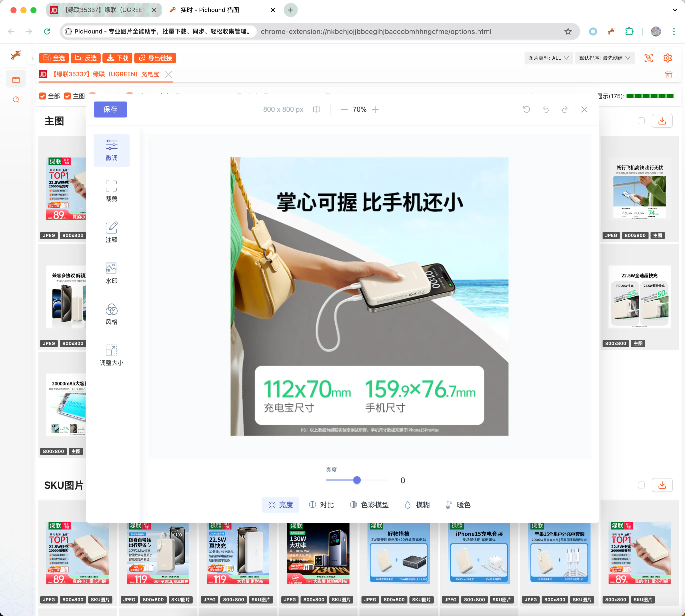The image size is (685, 616).
Task: Uncheck the 主图 filter checkbox
Action: point(68,96)
